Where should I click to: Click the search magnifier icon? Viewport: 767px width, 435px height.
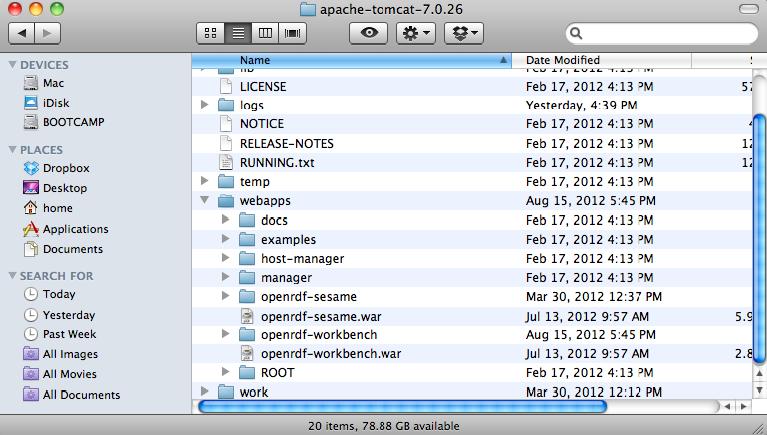(x=576, y=33)
